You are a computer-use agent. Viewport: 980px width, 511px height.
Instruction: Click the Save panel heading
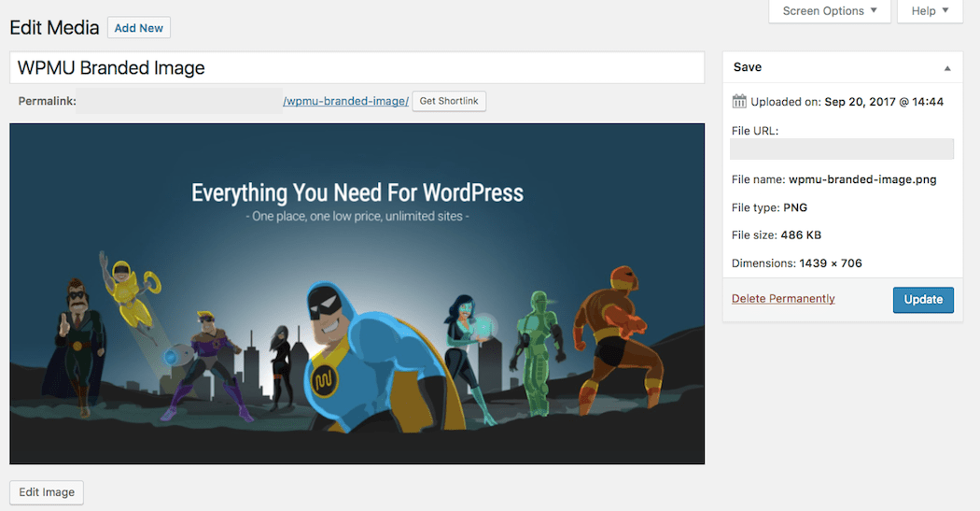748,67
